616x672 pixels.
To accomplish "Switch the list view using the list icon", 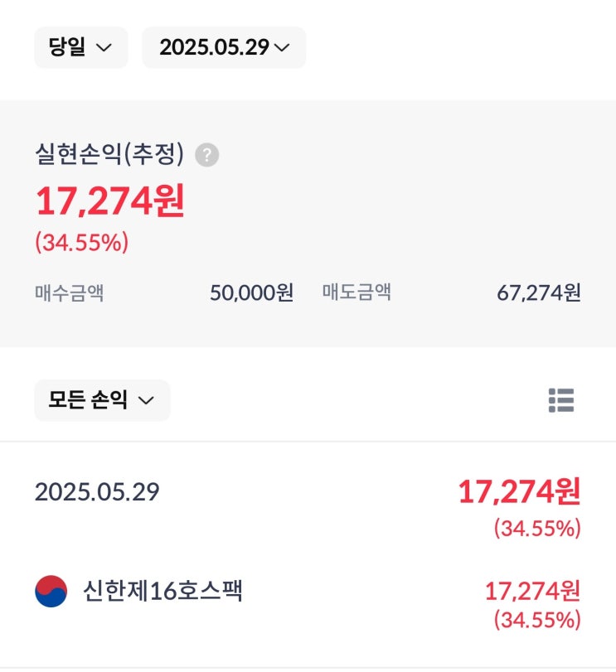I will coord(561,400).
